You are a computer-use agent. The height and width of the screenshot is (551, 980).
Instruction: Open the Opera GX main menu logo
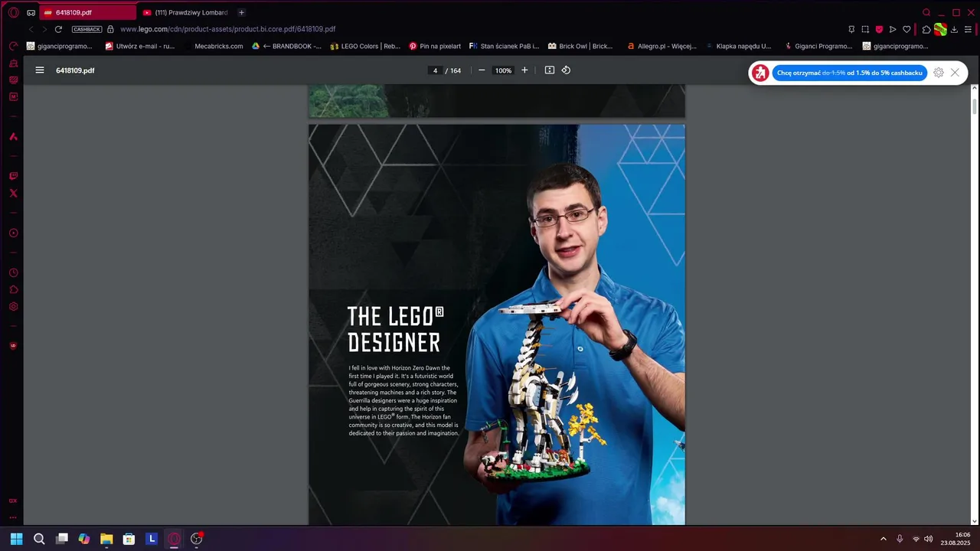pyautogui.click(x=13, y=12)
